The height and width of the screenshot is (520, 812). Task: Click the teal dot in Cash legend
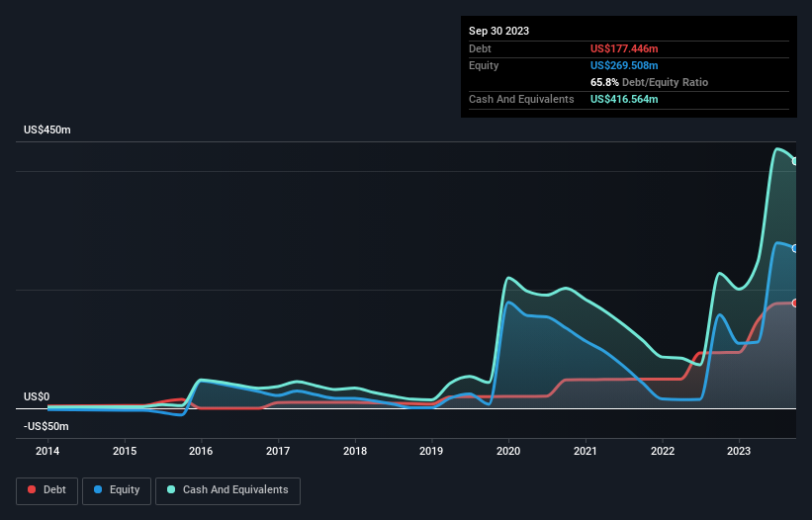(x=171, y=489)
